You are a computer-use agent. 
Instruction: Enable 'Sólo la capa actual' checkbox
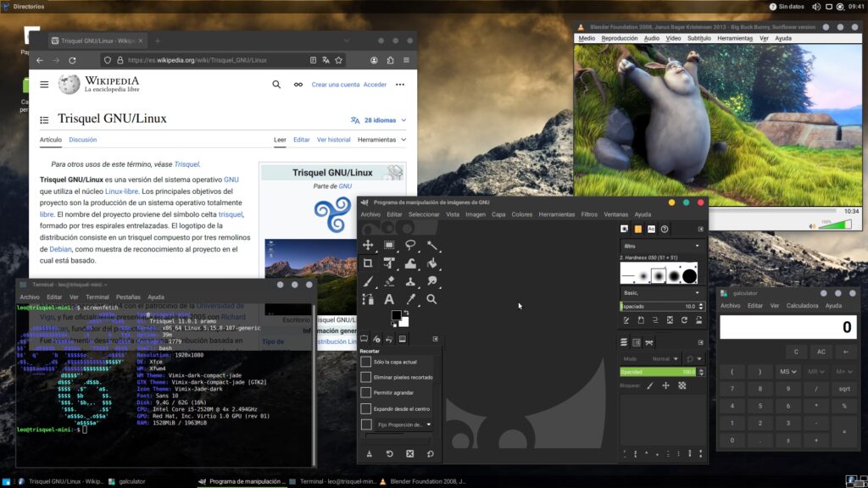pos(366,362)
